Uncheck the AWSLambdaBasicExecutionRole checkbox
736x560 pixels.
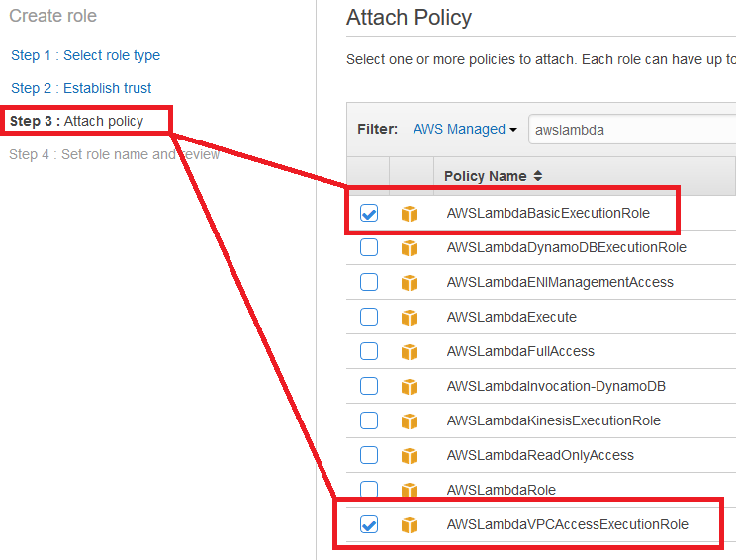[x=369, y=213]
